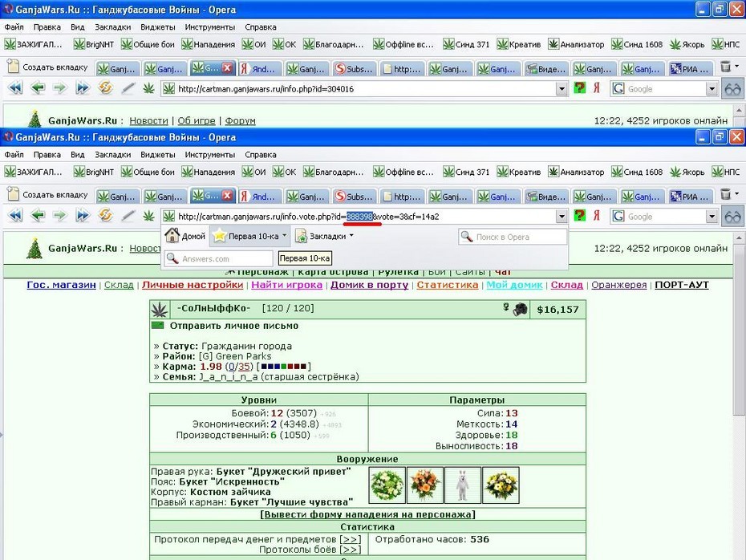The width and height of the screenshot is (746, 560).
Task: Open the Найти игрока link
Action: pyautogui.click(x=287, y=285)
